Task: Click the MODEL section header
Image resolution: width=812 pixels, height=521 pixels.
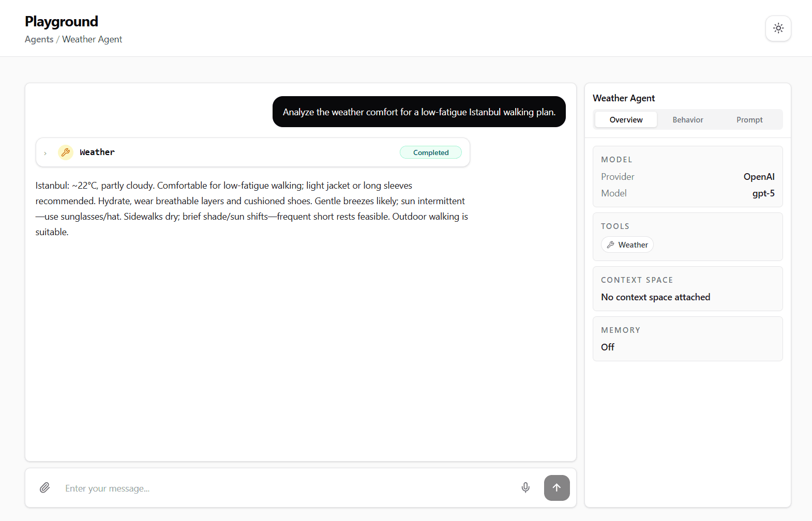Action: click(616, 160)
